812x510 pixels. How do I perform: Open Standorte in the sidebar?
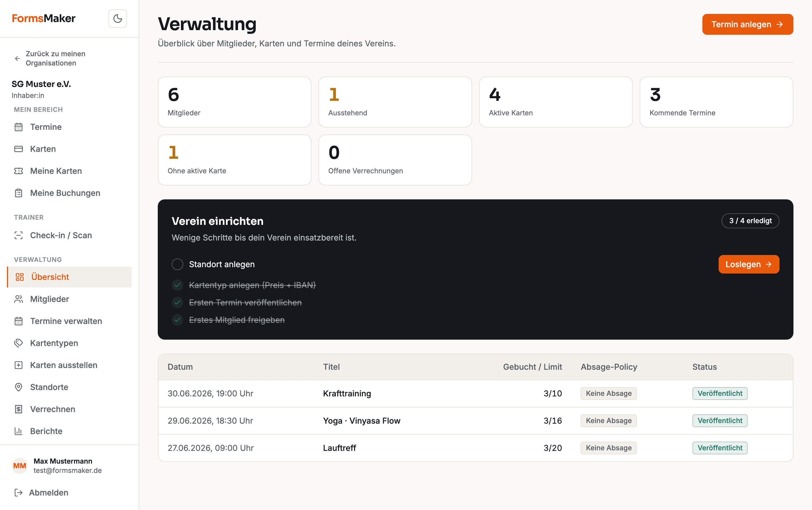coord(69,387)
